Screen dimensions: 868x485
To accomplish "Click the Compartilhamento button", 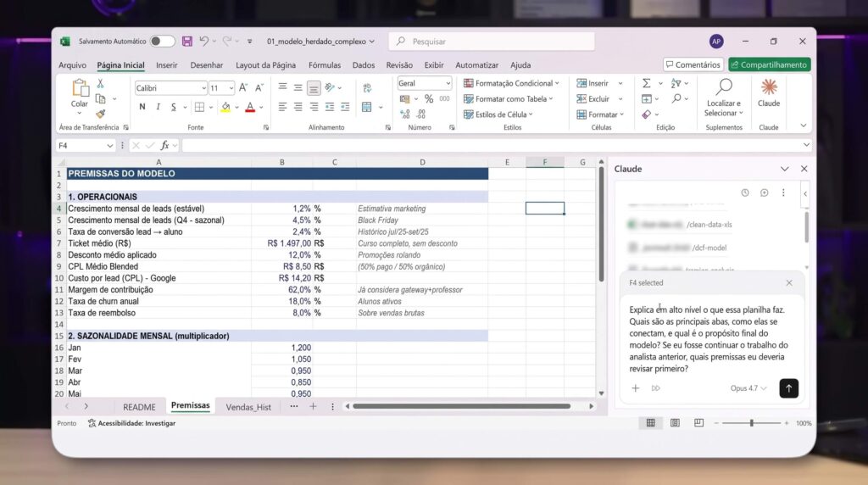I will (770, 64).
